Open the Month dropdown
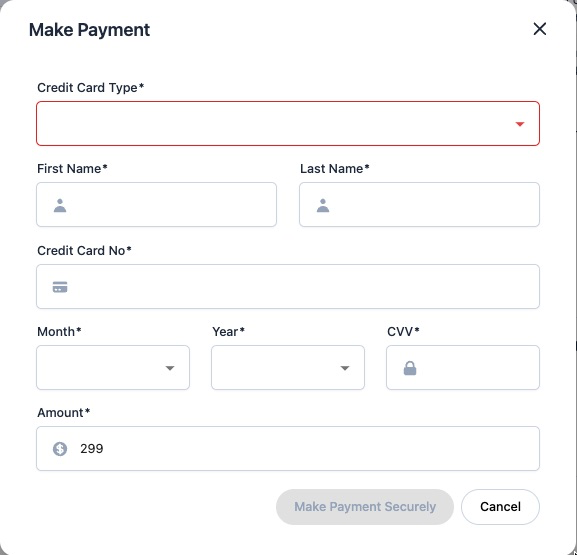This screenshot has width=577, height=555. pyautogui.click(x=113, y=367)
